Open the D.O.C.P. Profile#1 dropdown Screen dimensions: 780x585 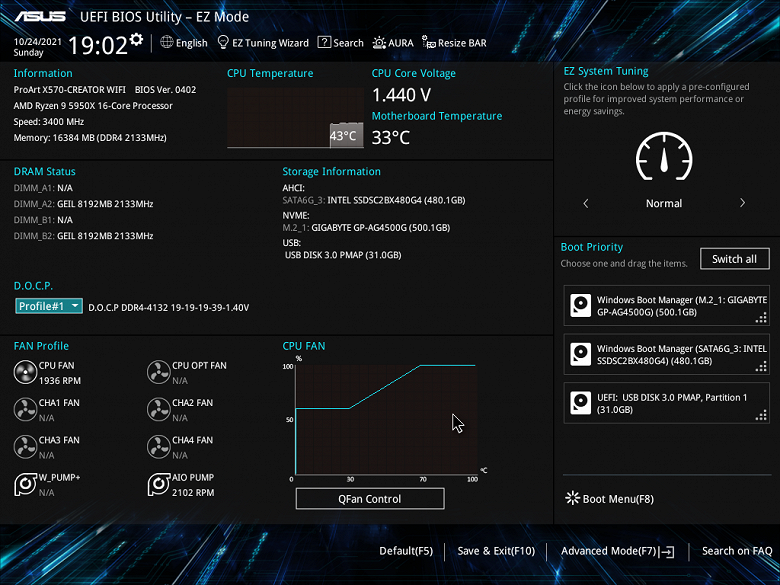tap(49, 306)
